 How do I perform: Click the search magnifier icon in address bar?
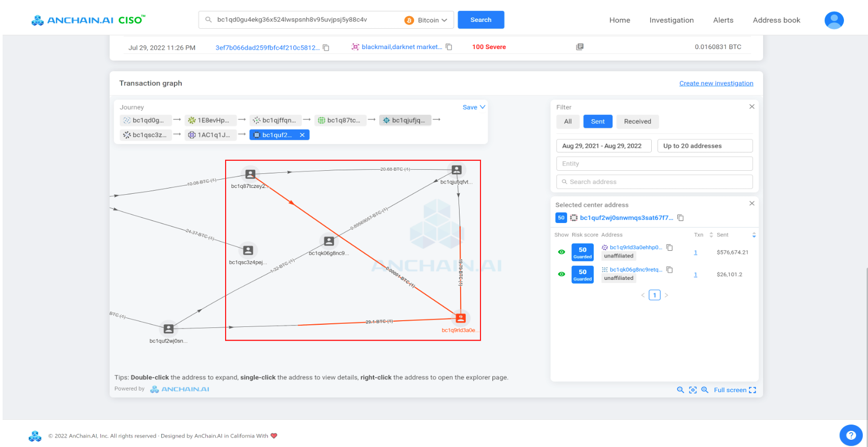(x=208, y=20)
